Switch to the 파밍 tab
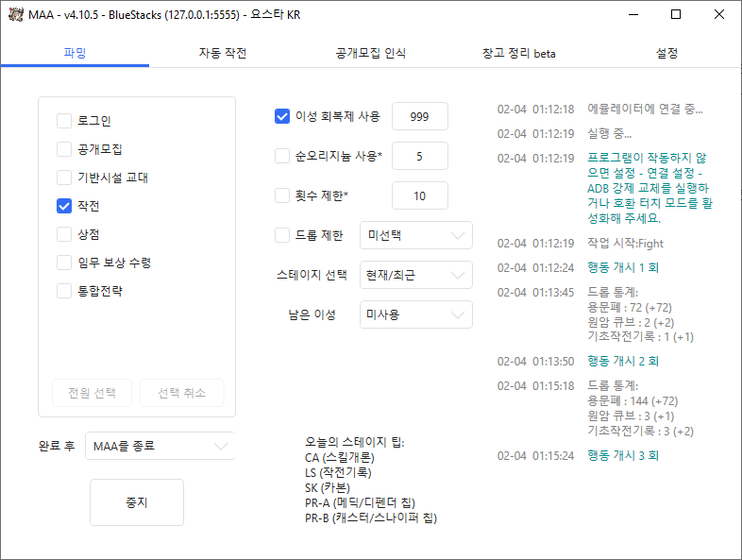The image size is (742, 560). click(75, 53)
